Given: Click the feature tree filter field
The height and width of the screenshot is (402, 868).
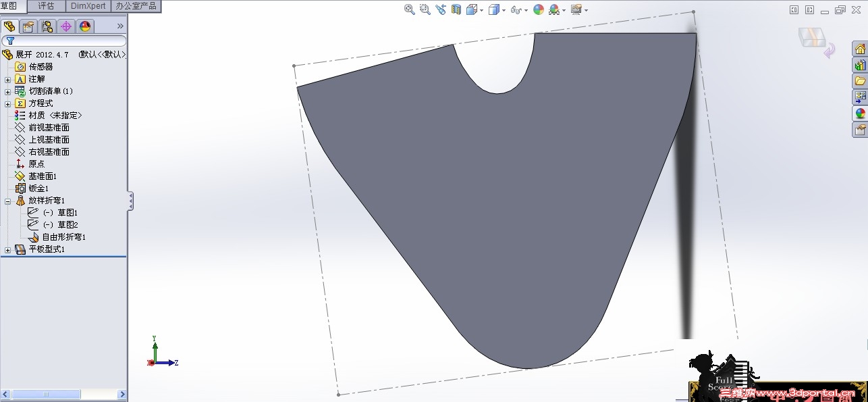Looking at the screenshot, I should [64, 41].
